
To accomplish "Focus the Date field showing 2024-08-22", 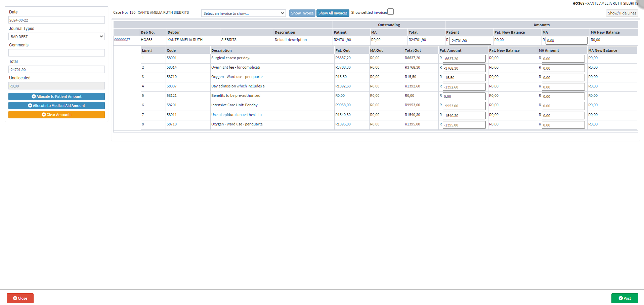I will 56,20.
